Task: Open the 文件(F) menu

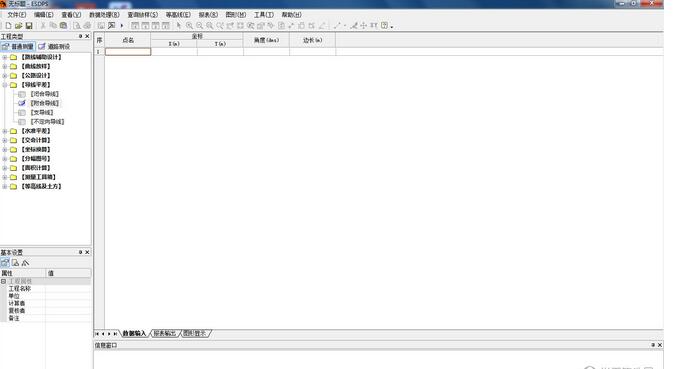Action: (x=16, y=15)
